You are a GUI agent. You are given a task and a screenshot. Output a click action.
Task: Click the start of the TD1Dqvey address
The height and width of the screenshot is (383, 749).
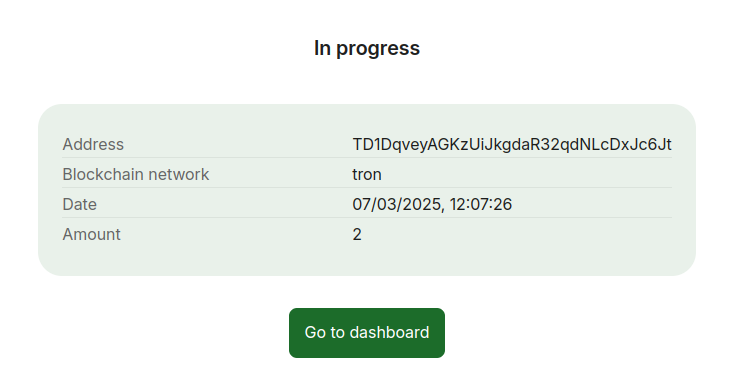tap(380, 145)
